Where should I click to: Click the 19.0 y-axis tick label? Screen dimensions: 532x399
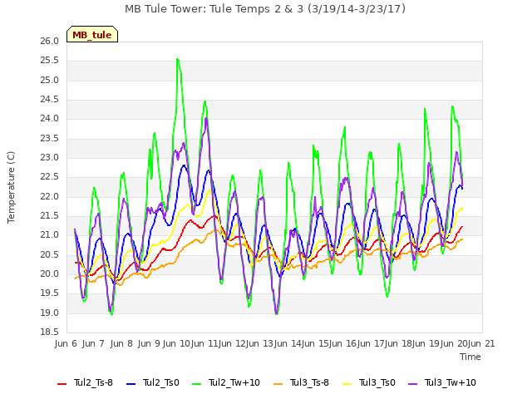[x=50, y=313]
